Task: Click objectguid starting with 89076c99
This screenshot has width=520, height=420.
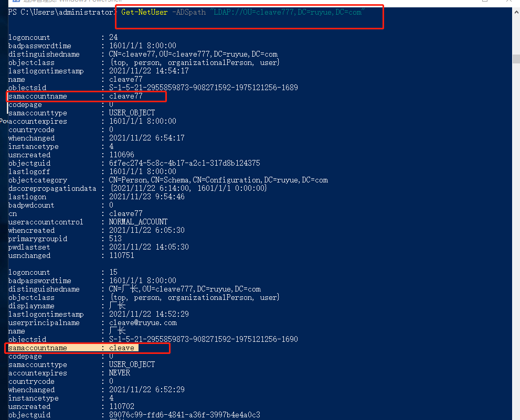Action: coord(184,415)
